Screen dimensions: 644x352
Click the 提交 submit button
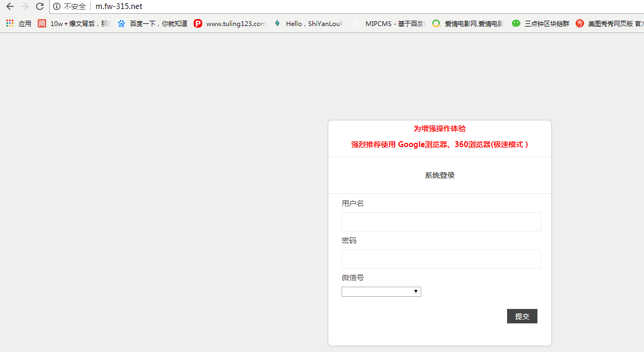pyautogui.click(x=521, y=316)
